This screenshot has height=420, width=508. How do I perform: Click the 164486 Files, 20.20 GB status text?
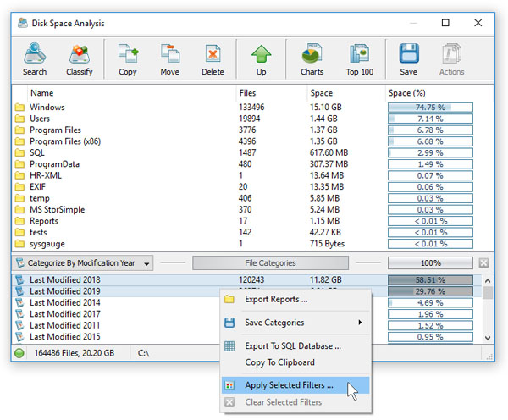click(x=75, y=353)
